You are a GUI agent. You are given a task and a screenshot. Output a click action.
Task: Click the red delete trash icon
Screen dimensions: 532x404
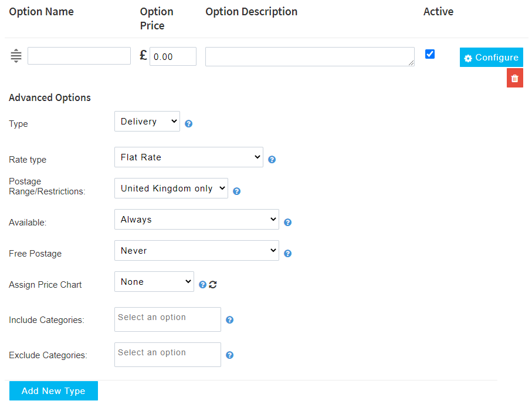click(x=514, y=78)
